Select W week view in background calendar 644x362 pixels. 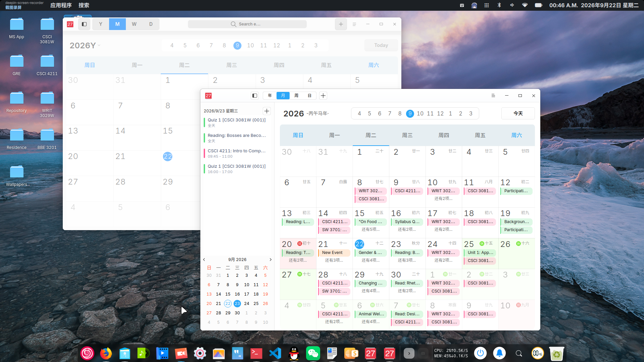(134, 24)
